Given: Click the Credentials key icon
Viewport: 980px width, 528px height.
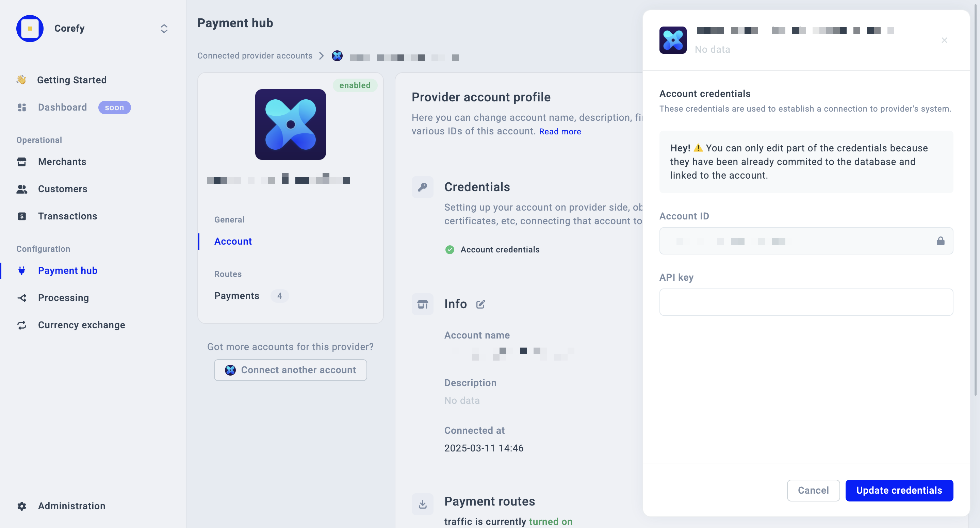Looking at the screenshot, I should (x=422, y=187).
